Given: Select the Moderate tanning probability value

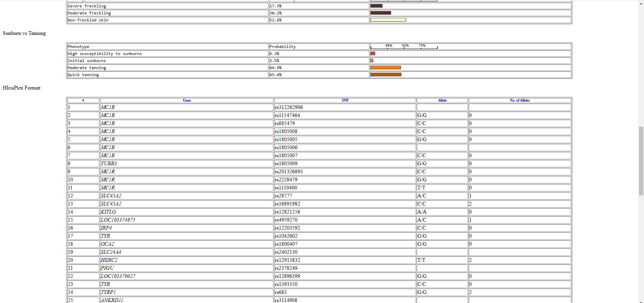Looking at the screenshot, I should 275,67.
